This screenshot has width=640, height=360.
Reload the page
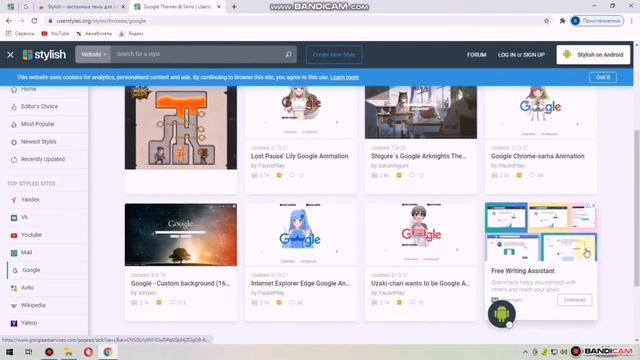34,21
